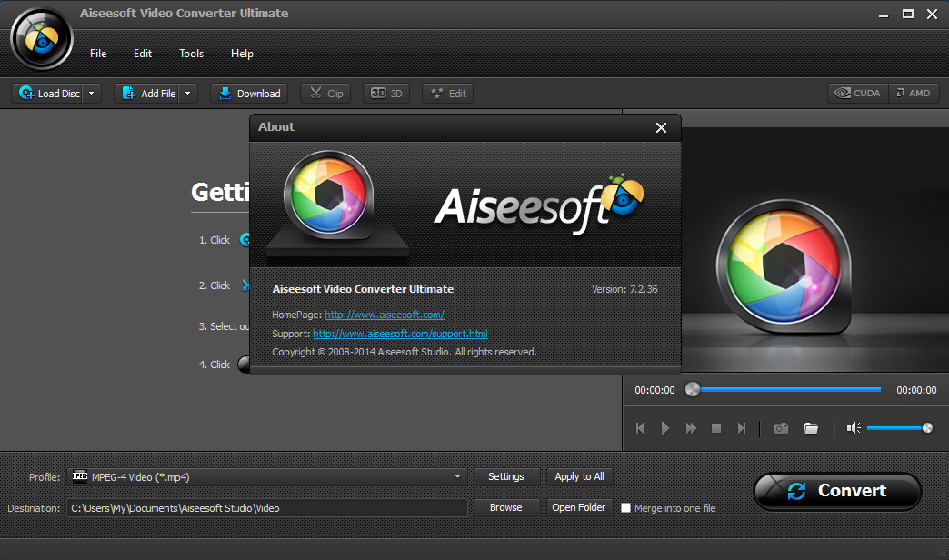Click the end timestamp of the preview
Viewport: 949px width, 560px height.
click(916, 390)
